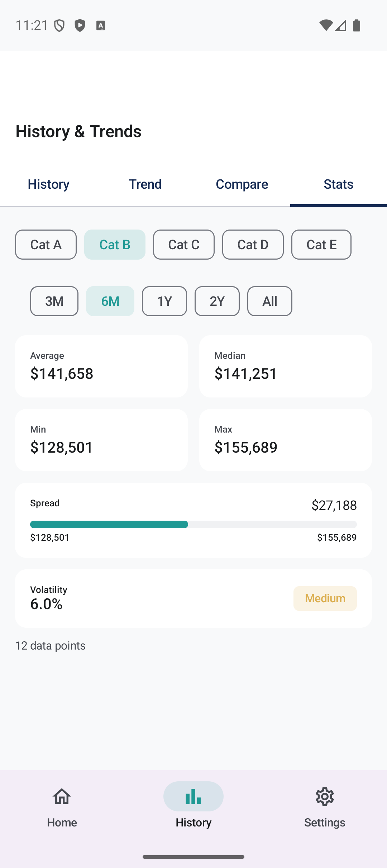Tap the Wi-Fi signal icon
Viewport: 387px width, 868px height.
(325, 25)
